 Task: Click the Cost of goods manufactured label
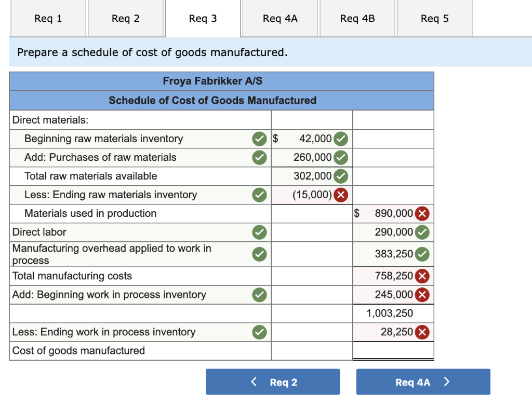78,351
